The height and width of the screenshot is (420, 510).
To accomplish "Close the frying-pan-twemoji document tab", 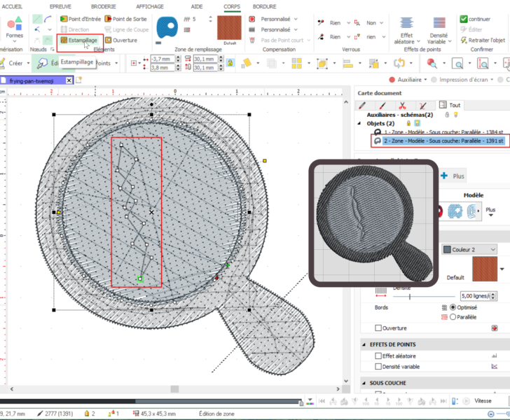I will tap(69, 80).
